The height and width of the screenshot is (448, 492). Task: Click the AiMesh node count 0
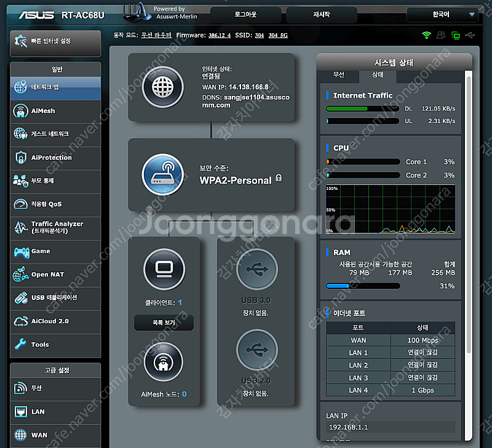[184, 394]
